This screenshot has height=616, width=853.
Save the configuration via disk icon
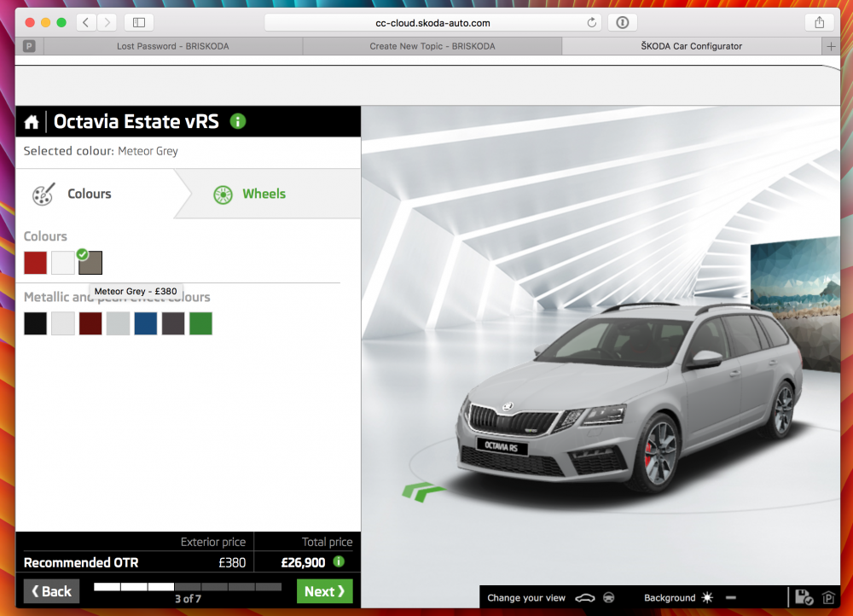tap(804, 597)
